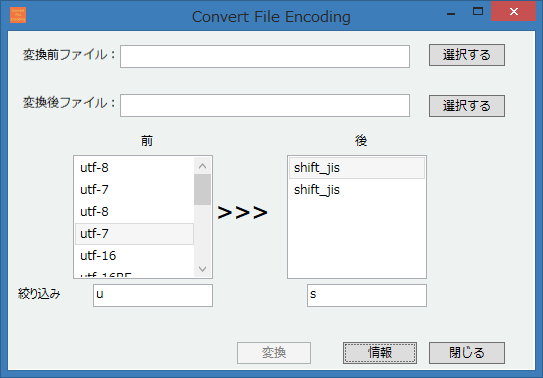The height and width of the screenshot is (378, 543).
Task: Minimize the Convert File Encoding window
Action: [x=451, y=12]
